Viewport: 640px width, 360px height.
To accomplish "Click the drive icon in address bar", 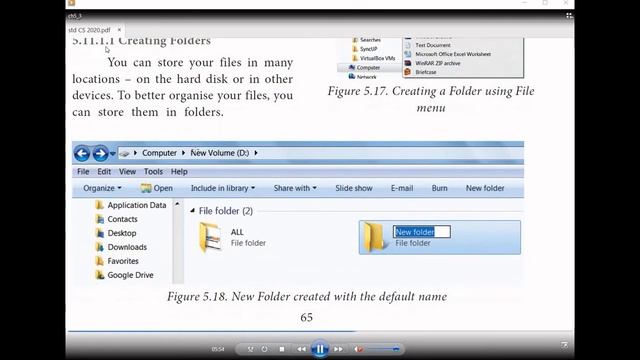I will (x=125, y=153).
